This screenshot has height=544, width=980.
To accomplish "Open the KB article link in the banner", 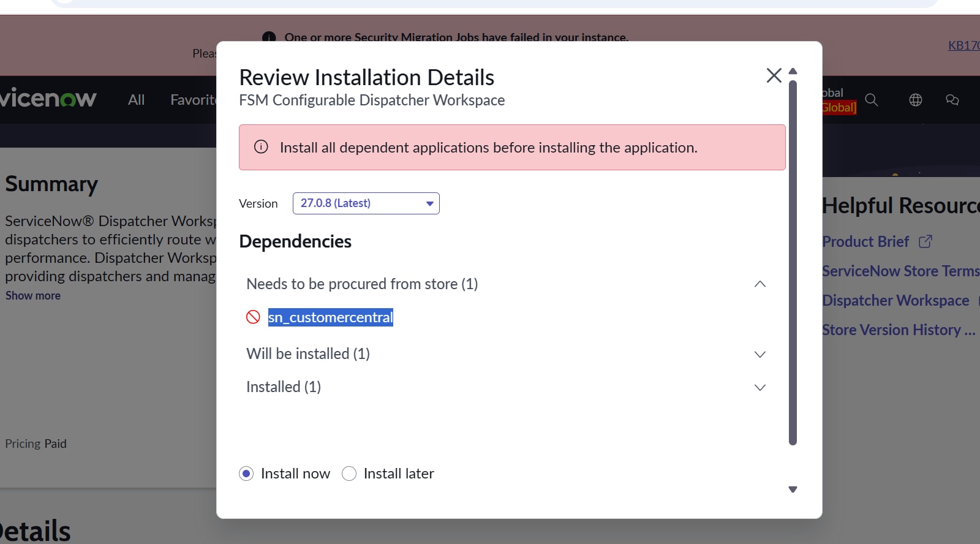I will [x=964, y=45].
